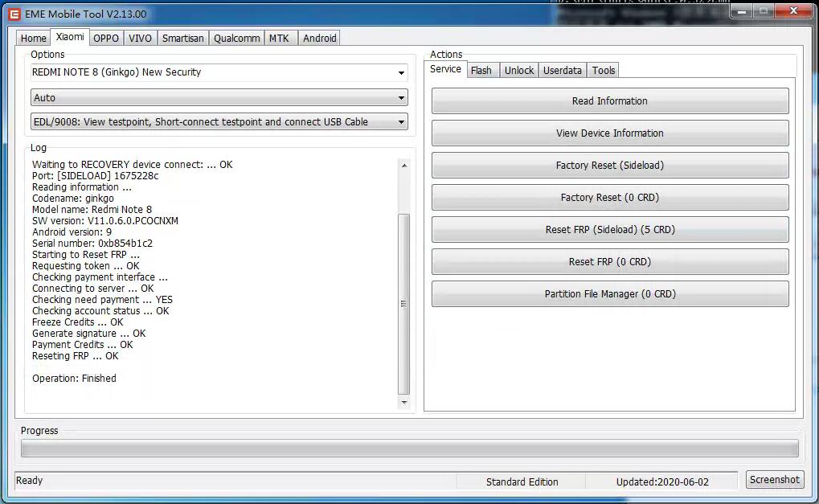819x504 pixels.
Task: Maximize the EME Mobile Tool window
Action: (764, 11)
